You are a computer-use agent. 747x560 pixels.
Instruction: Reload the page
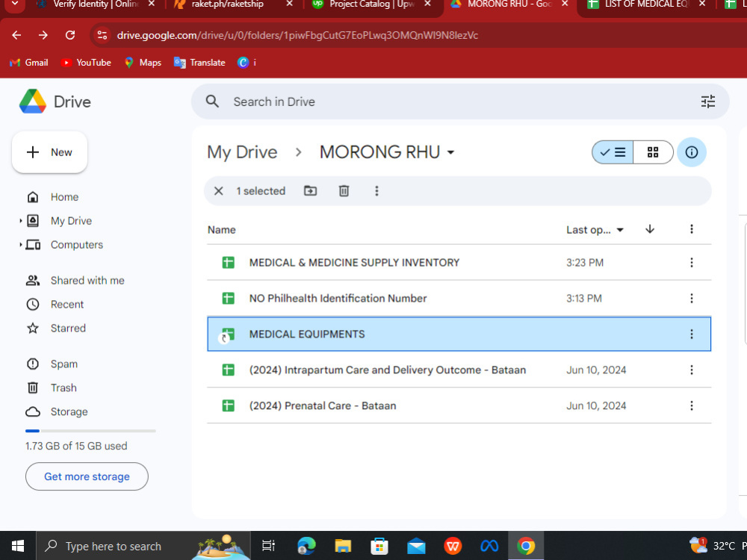click(70, 35)
